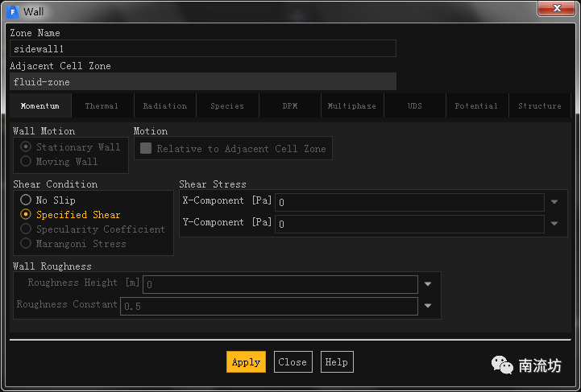
Task: Switch to the Momentum tab
Action: [x=40, y=106]
